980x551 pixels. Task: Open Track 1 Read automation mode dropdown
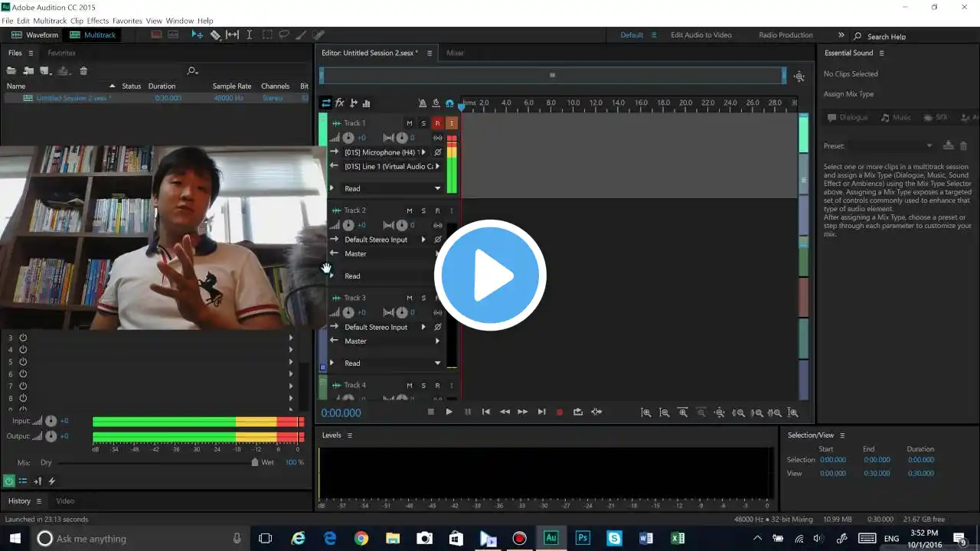click(392, 188)
